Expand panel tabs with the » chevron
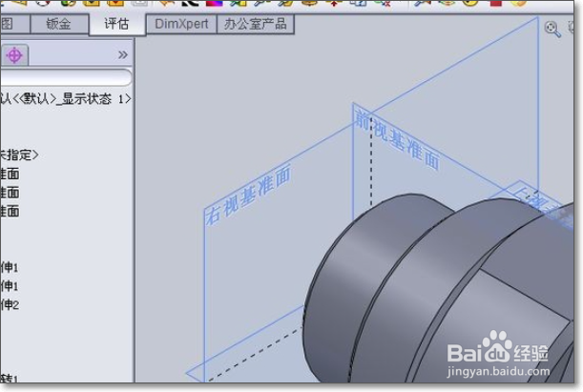This screenshot has height=392, width=583. tap(122, 55)
